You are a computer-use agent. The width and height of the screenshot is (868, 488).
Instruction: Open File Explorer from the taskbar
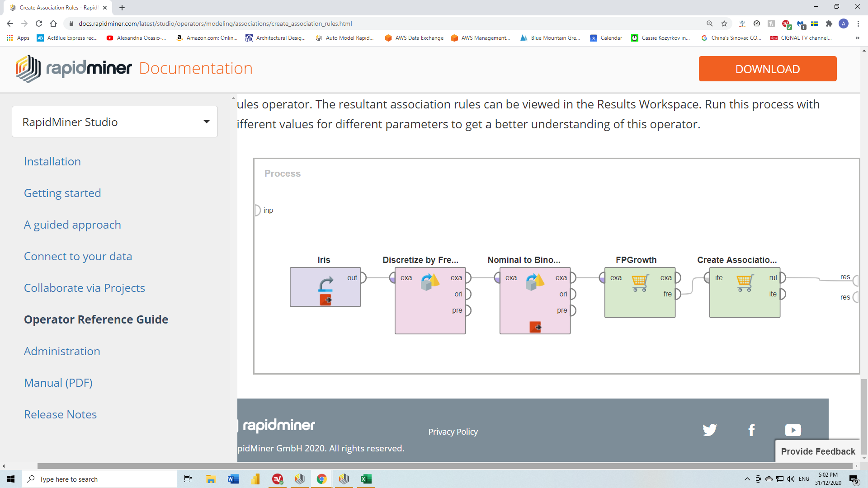tap(211, 479)
